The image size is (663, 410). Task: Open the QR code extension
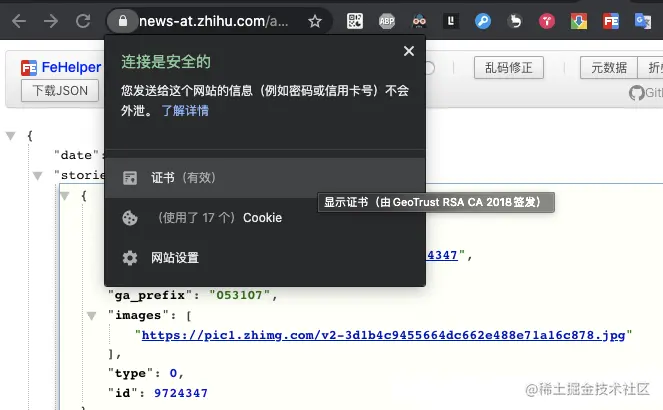click(x=355, y=21)
